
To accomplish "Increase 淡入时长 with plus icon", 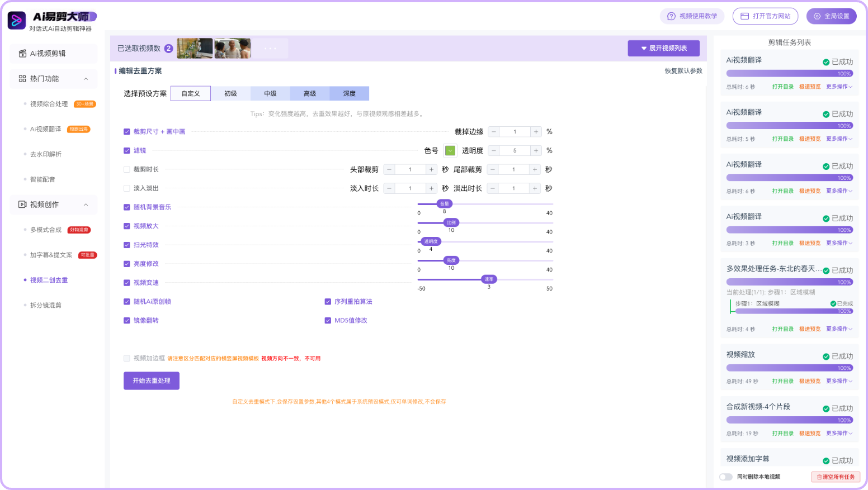I will tap(431, 189).
